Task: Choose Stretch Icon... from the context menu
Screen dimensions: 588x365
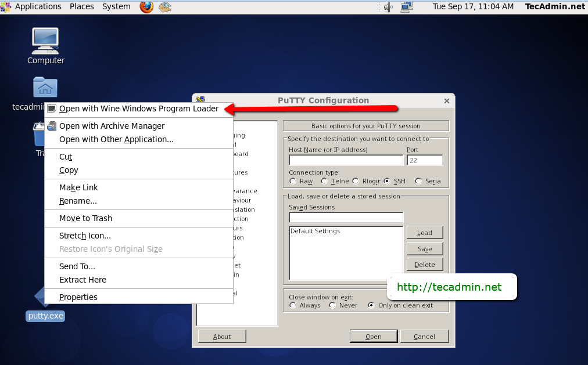Action: tap(139, 236)
